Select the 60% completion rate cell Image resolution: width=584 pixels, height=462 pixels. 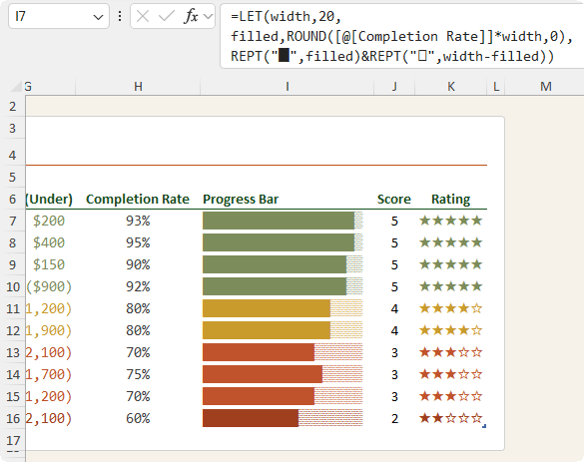coord(138,418)
